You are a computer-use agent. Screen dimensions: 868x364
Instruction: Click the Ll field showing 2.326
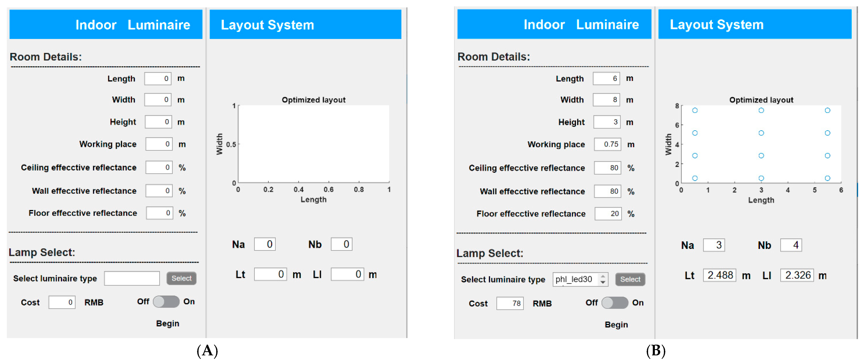pyautogui.click(x=797, y=275)
